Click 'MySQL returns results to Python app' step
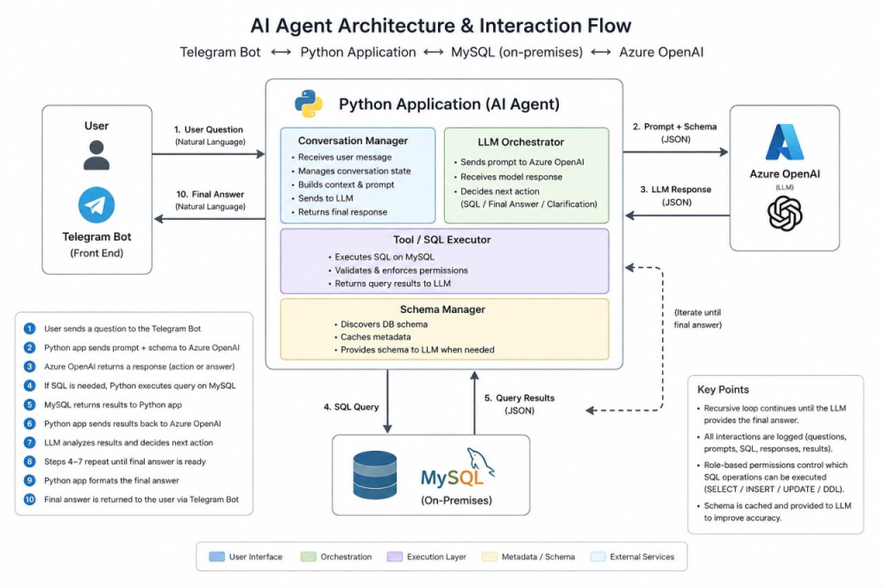Screen dimensions: 883x588 [113, 404]
